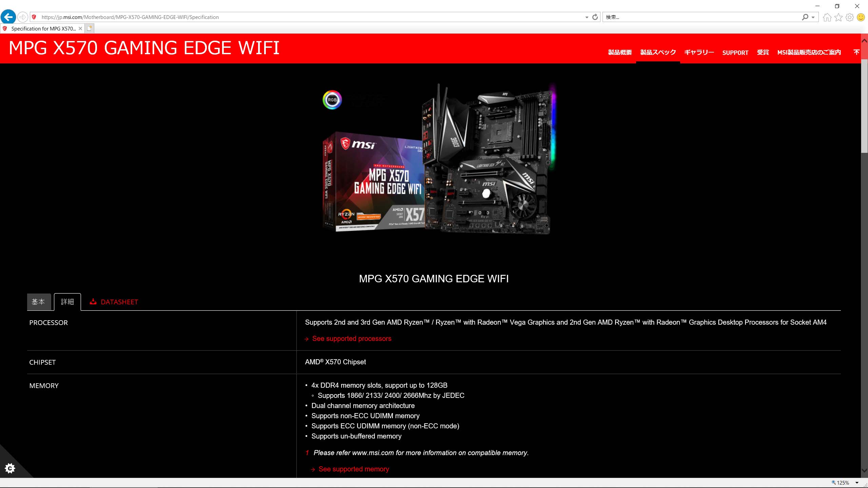Click the DATASHEET download icon

click(x=93, y=302)
